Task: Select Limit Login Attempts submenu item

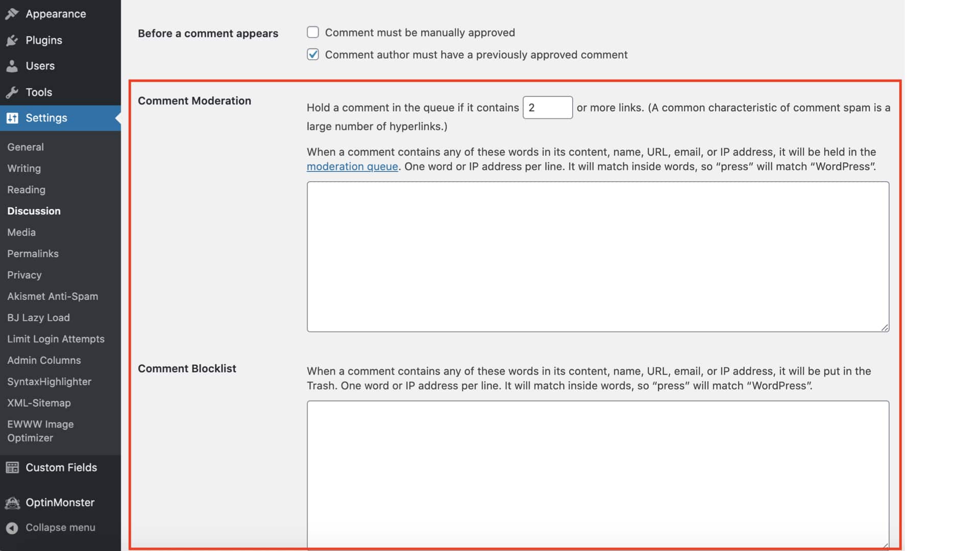Action: coord(56,339)
